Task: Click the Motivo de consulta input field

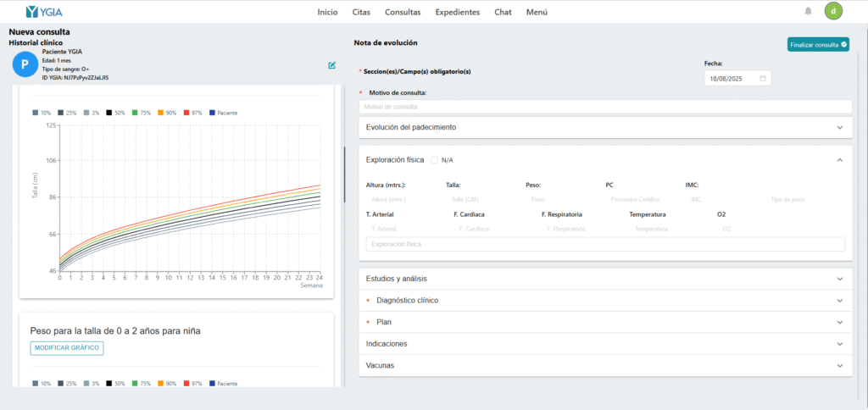Action: tap(605, 107)
